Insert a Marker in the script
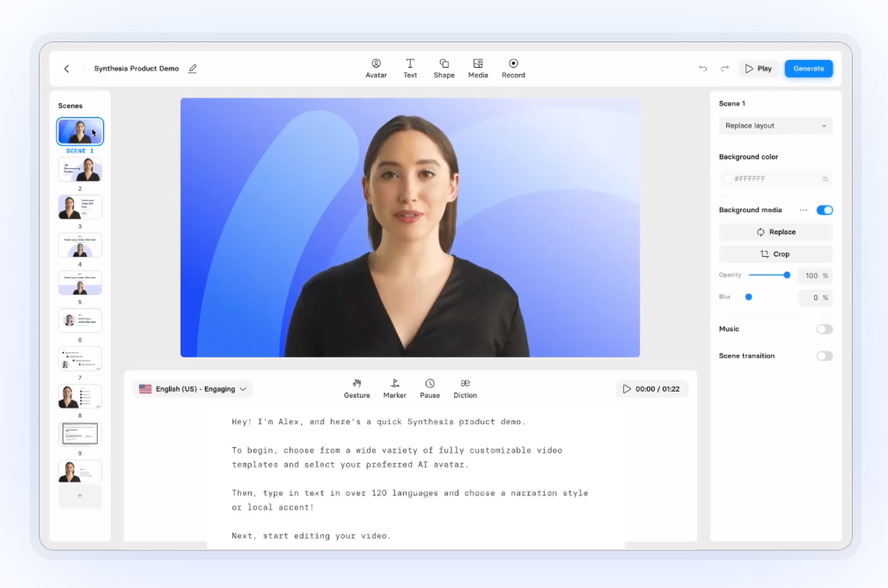The height and width of the screenshot is (588, 888). coord(395,388)
